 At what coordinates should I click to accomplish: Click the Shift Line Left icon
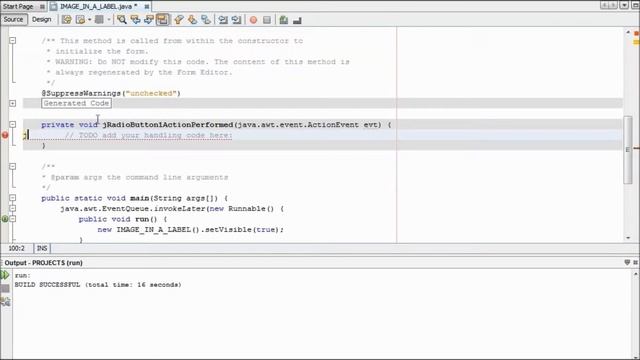pos(223,20)
